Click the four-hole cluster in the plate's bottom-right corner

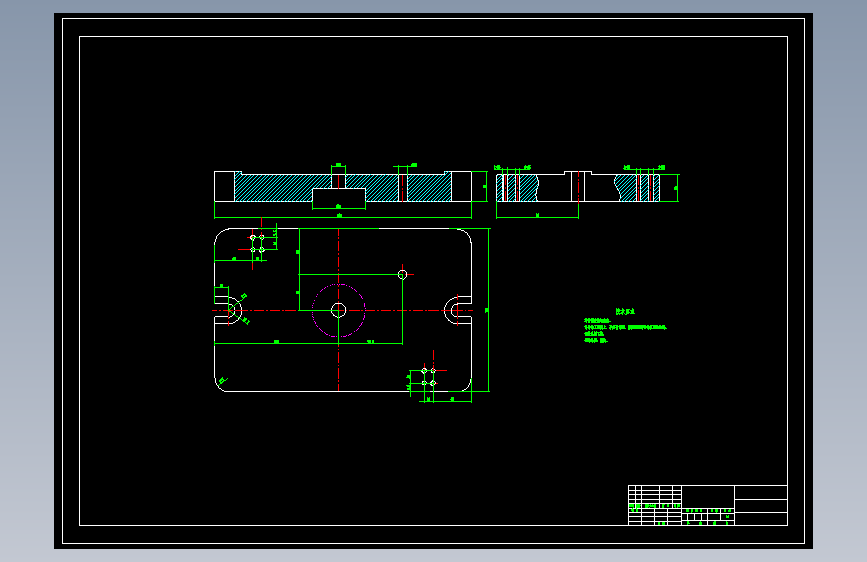pos(429,377)
